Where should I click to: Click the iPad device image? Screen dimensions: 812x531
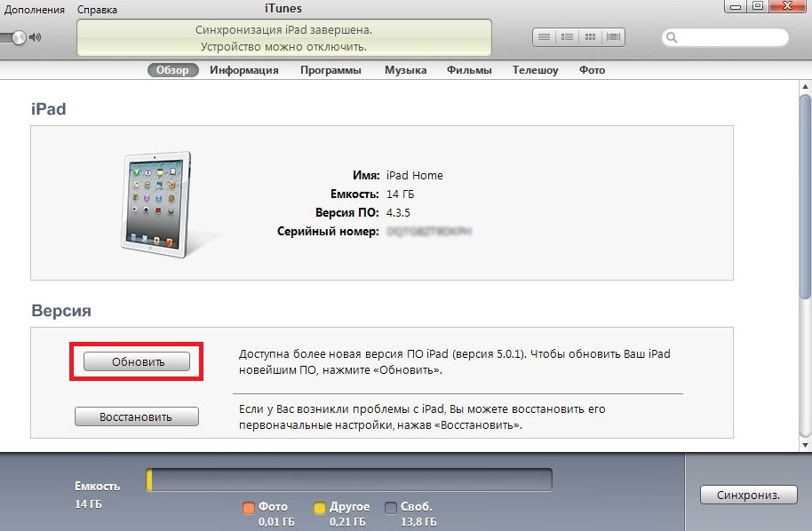[157, 204]
